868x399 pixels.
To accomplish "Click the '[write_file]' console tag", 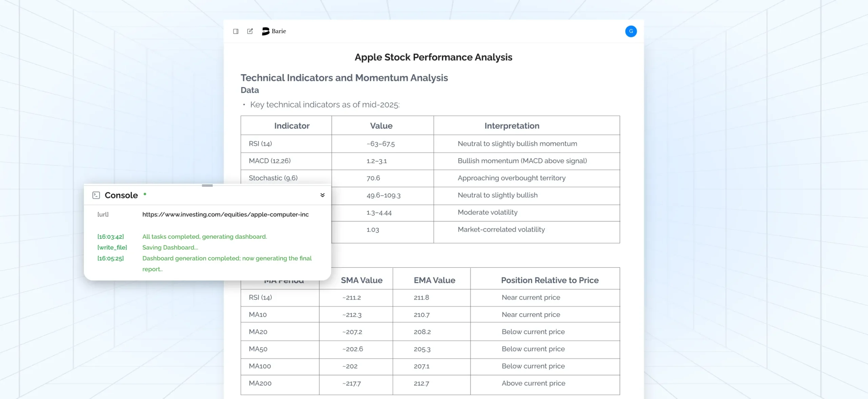I will pyautogui.click(x=112, y=248).
